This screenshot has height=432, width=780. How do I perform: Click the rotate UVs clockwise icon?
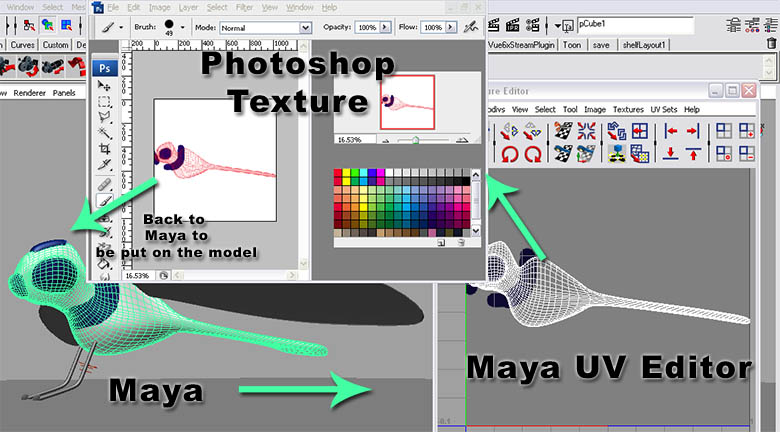(533, 154)
